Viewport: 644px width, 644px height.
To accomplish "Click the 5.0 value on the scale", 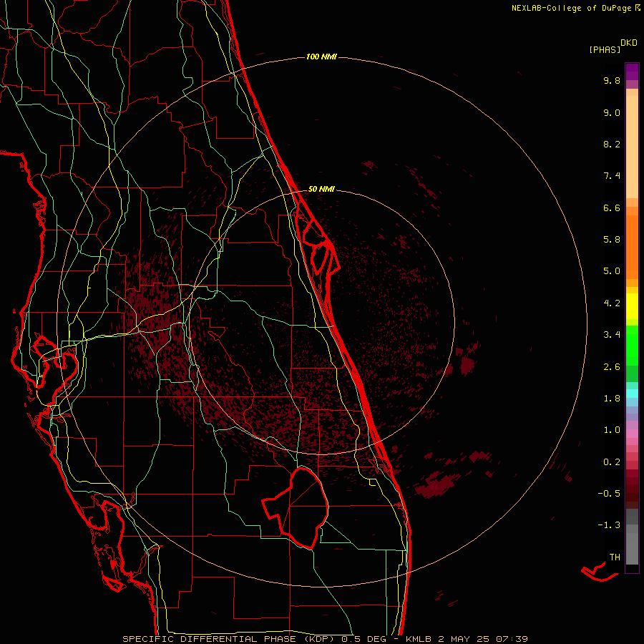I will coord(612,271).
